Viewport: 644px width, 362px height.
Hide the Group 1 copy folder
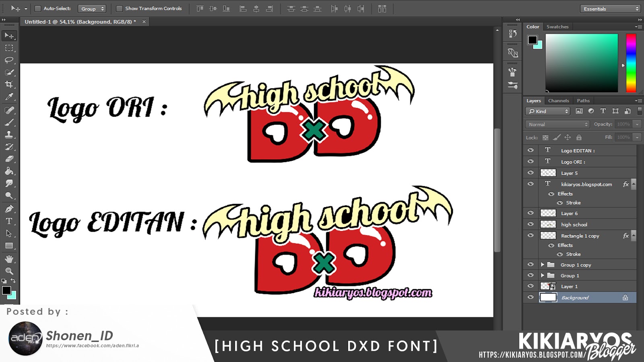530,264
